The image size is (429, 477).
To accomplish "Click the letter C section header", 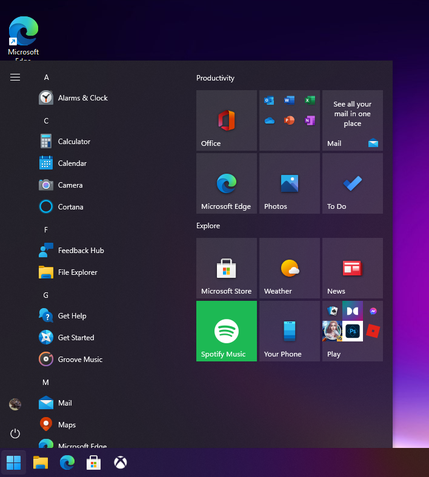I will 46,121.
